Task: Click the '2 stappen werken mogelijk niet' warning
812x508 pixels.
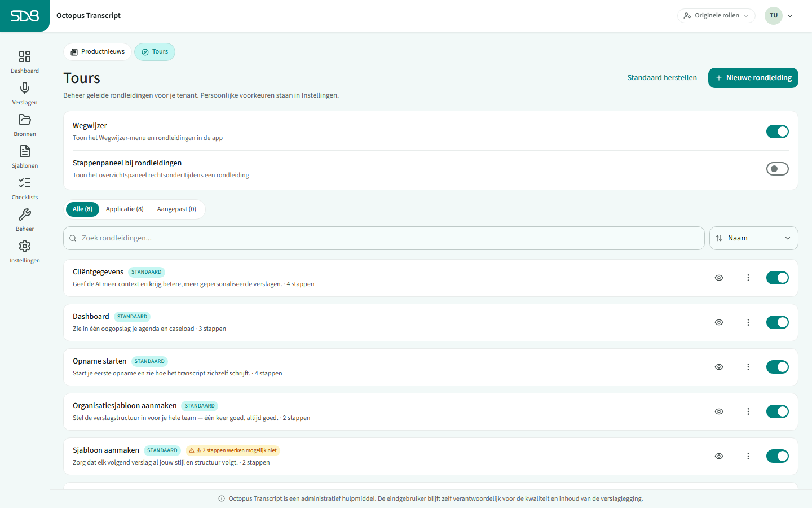Action: [233, 450]
